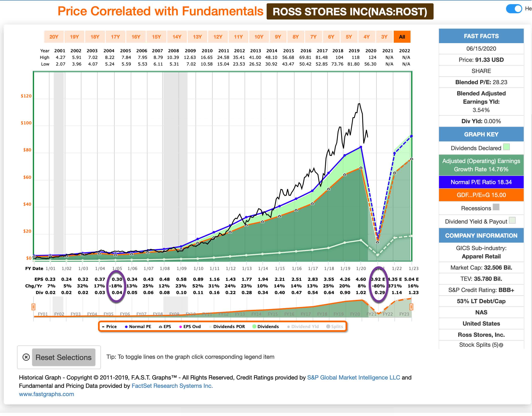Open the www.fastgraphs.com link

[47, 394]
